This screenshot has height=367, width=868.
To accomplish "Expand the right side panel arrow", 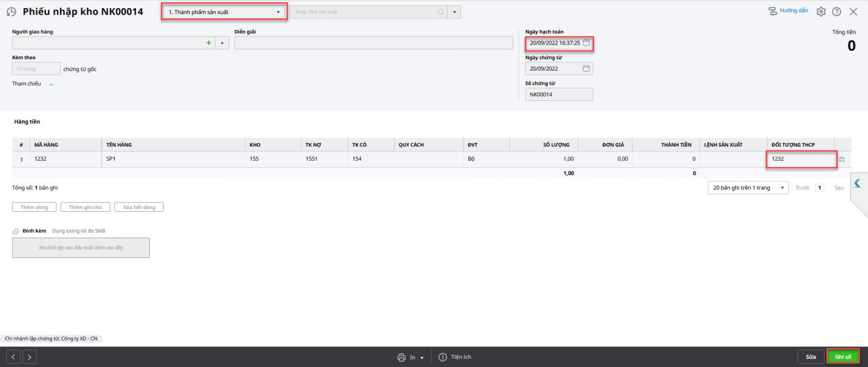I will click(x=857, y=184).
